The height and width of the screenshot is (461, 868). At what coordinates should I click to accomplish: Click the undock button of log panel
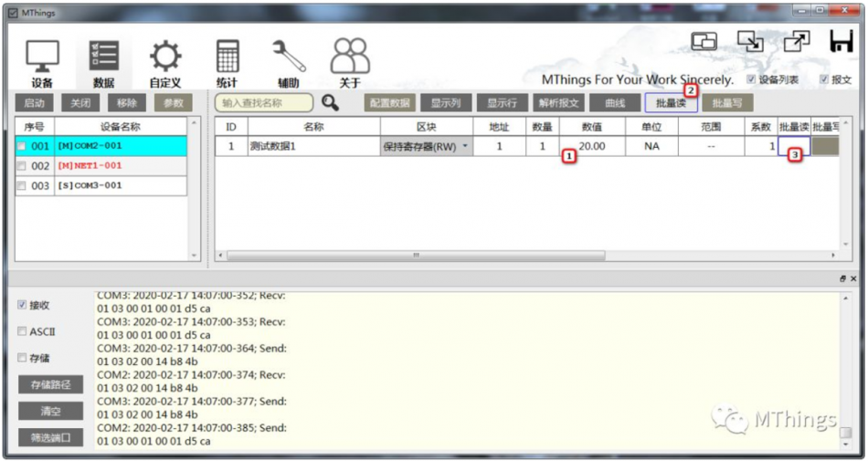[x=842, y=279]
